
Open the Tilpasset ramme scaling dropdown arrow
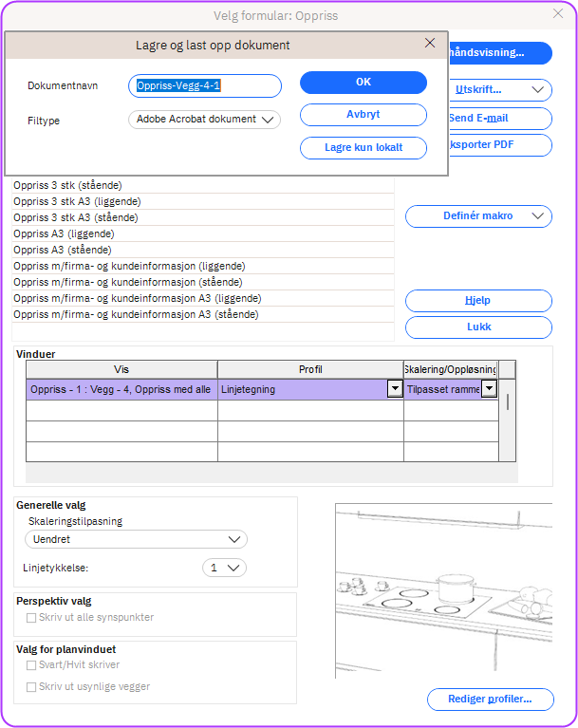point(489,389)
